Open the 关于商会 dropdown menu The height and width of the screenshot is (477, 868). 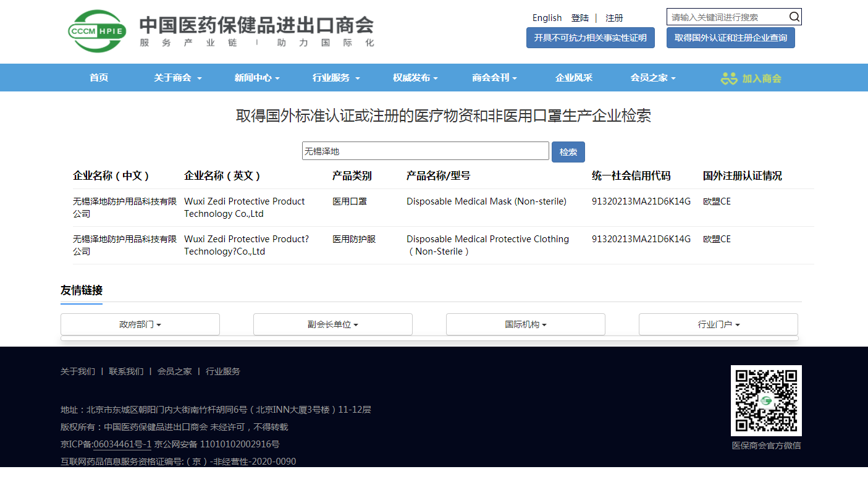178,78
